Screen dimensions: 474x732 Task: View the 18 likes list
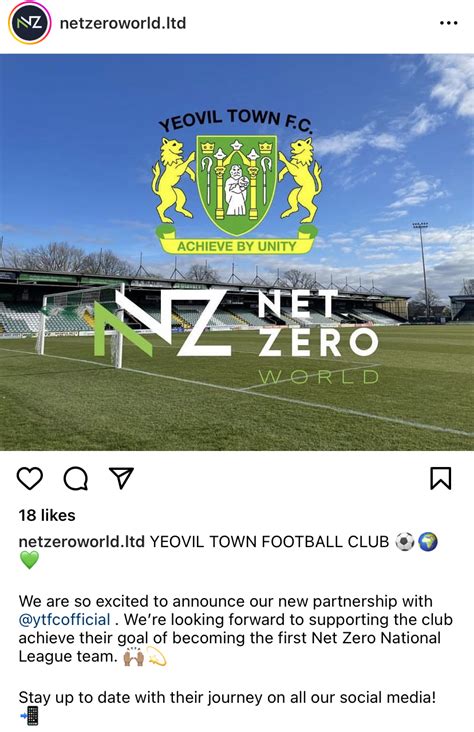tap(47, 515)
